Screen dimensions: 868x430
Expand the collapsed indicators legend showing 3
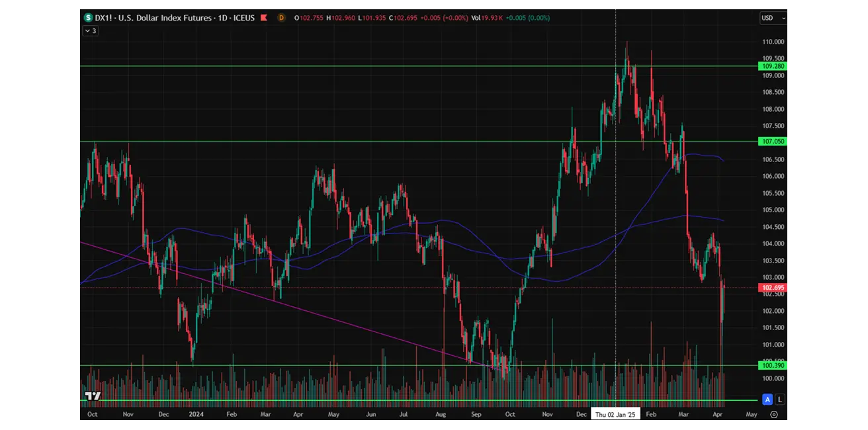91,30
